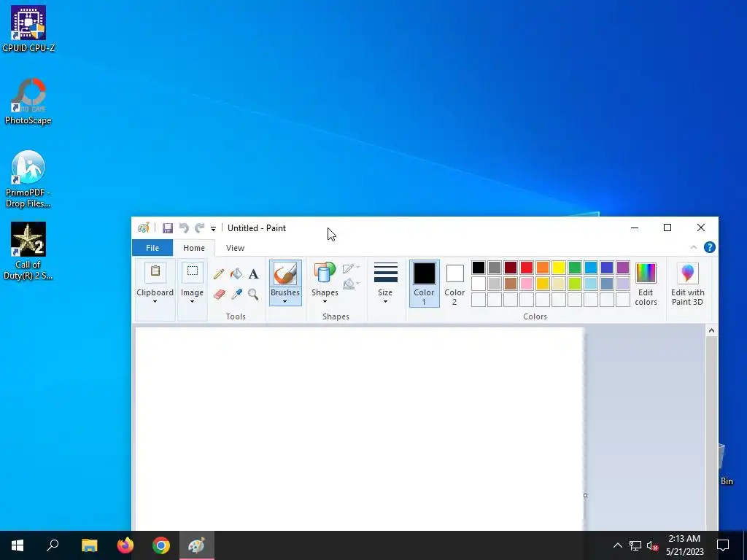Viewport: 747px width, 560px height.
Task: Open Edit colors dialog
Action: (646, 284)
